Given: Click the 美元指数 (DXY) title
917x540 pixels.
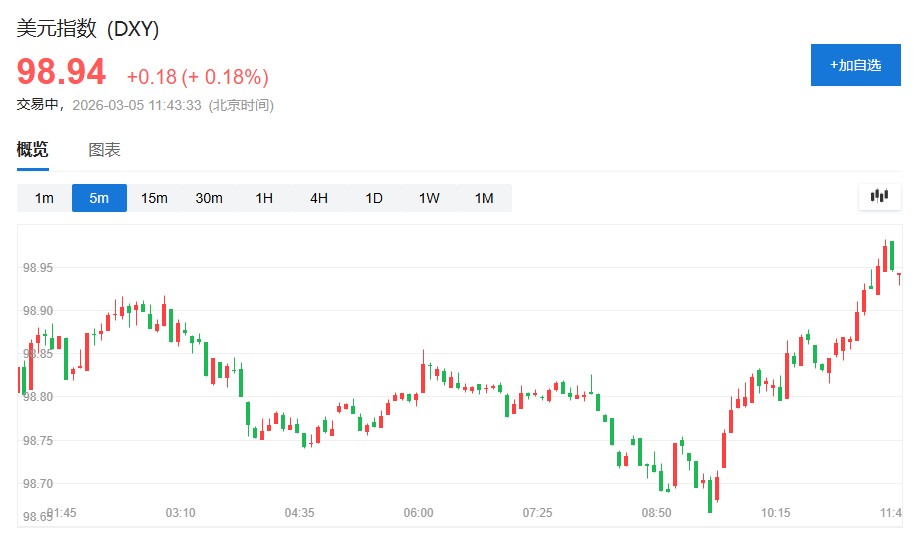Looking at the screenshot, I should coord(88,29).
